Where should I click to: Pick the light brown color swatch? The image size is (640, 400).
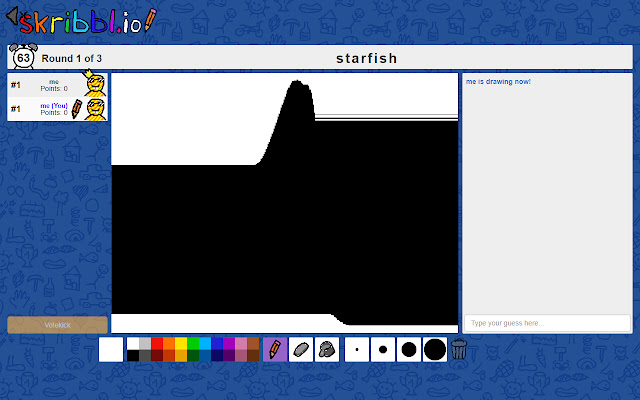click(x=253, y=343)
